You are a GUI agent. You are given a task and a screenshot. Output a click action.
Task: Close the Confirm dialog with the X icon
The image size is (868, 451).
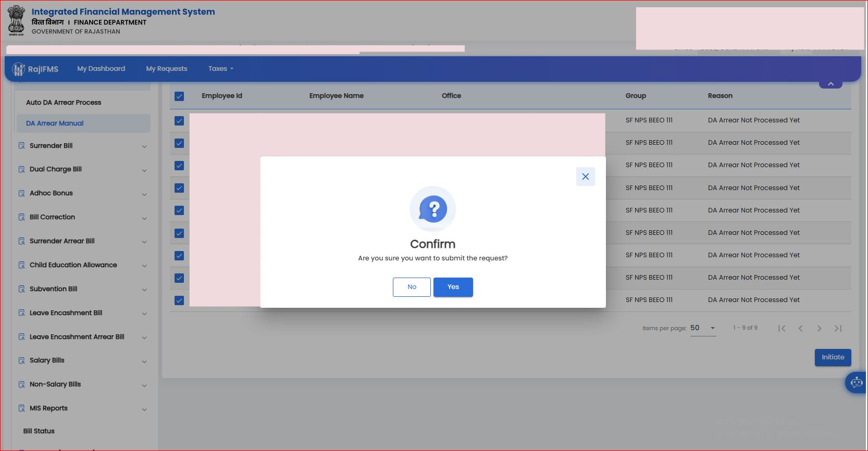(585, 177)
